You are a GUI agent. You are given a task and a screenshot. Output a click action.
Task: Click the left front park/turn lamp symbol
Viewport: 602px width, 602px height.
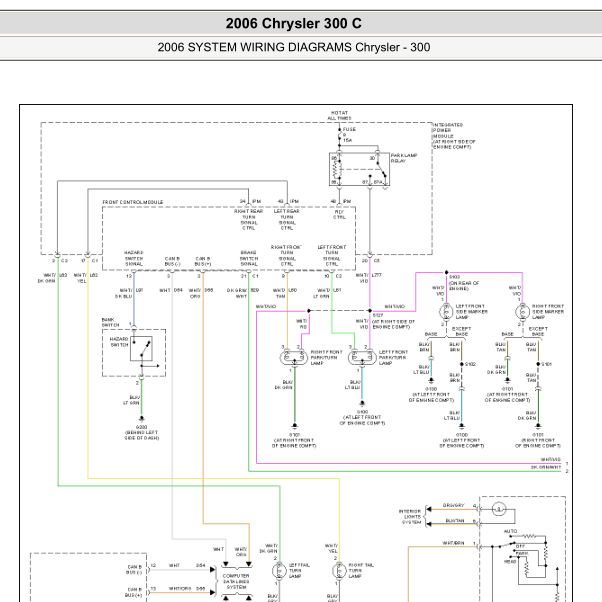point(362,357)
